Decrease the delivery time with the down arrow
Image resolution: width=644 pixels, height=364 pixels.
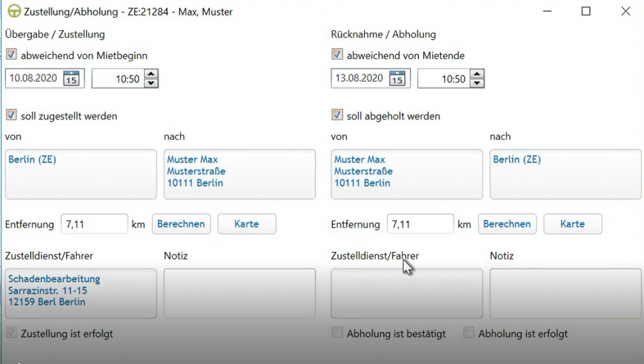151,82
